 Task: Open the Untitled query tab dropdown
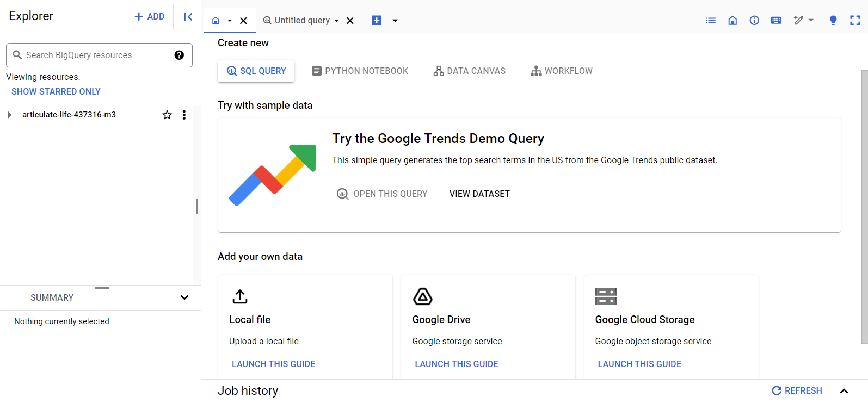(336, 21)
